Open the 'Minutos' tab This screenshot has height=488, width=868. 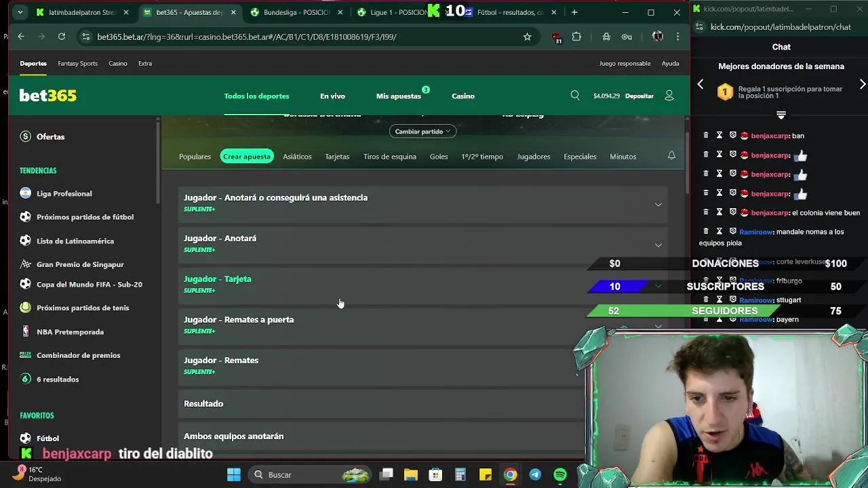pyautogui.click(x=623, y=157)
